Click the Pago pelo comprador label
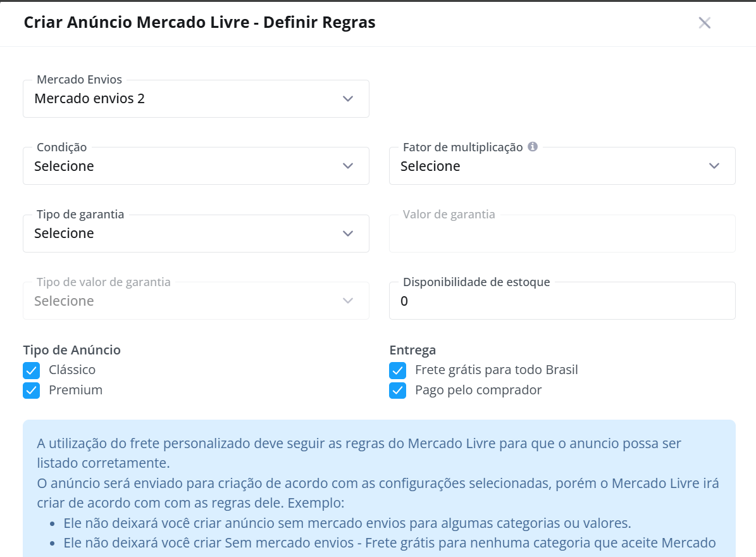This screenshot has width=756, height=557. coord(478,390)
